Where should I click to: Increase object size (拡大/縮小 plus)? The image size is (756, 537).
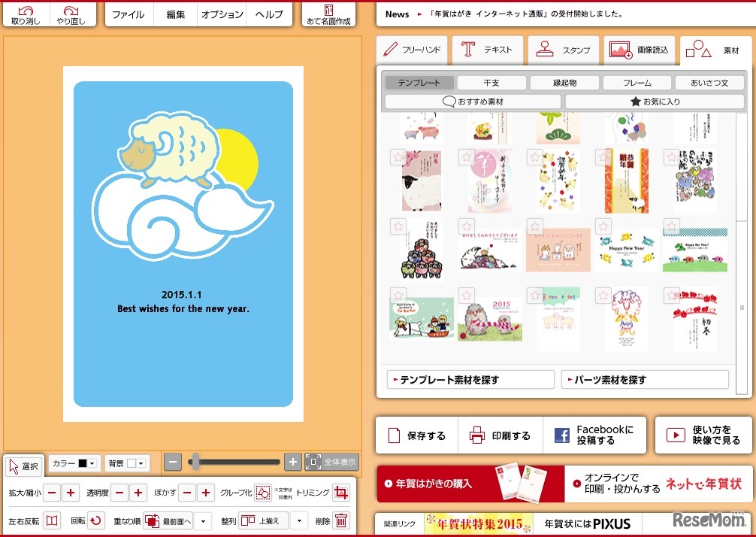coord(71,493)
